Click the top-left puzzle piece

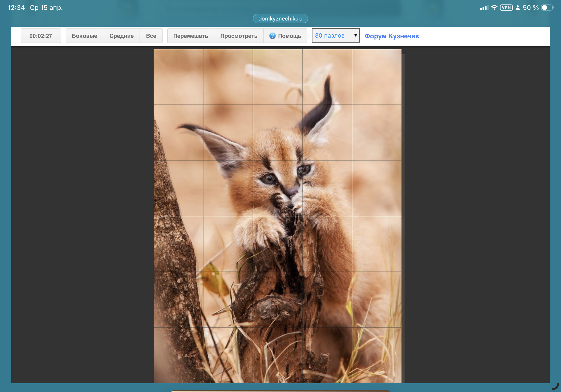tap(178, 77)
